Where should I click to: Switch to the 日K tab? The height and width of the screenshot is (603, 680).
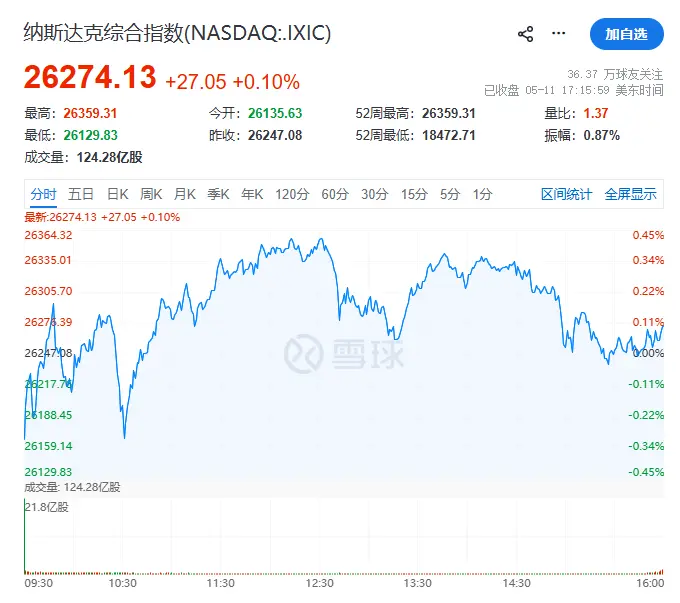click(118, 194)
